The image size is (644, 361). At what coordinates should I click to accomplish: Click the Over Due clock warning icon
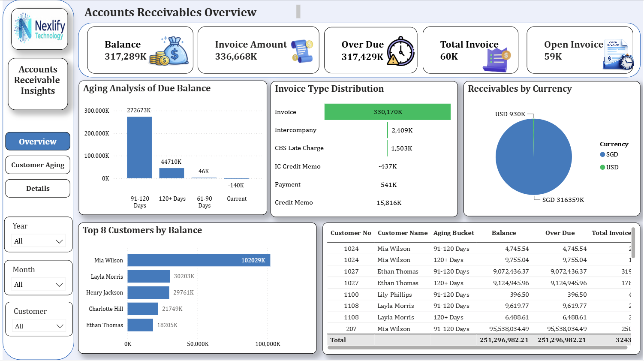401,51
